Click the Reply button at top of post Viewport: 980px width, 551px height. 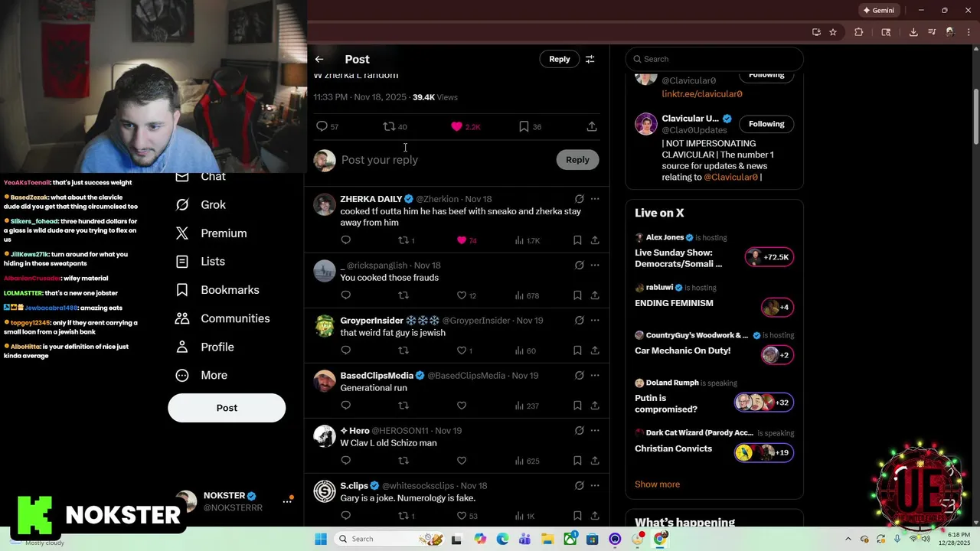tap(560, 59)
